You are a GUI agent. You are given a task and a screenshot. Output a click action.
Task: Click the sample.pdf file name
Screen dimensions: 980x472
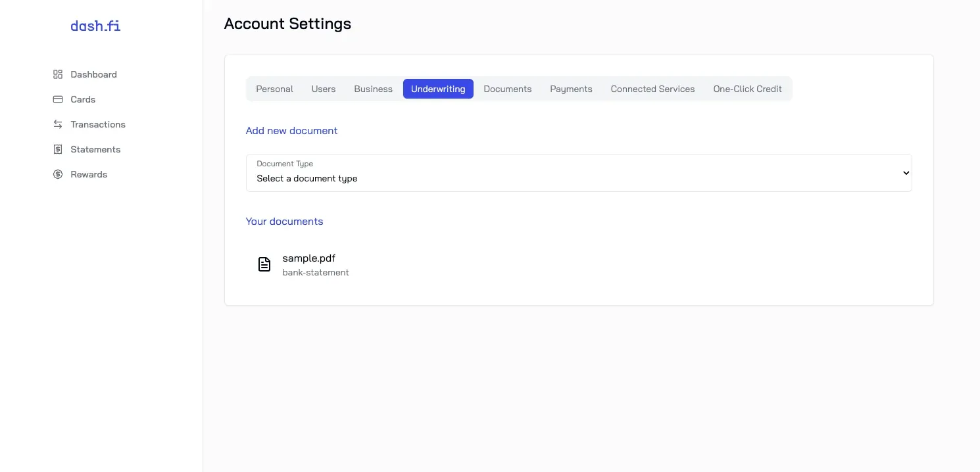(x=308, y=258)
